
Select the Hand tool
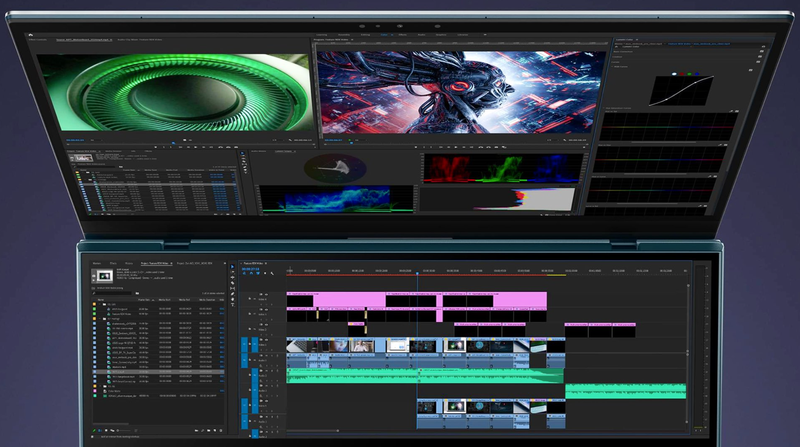click(232, 300)
